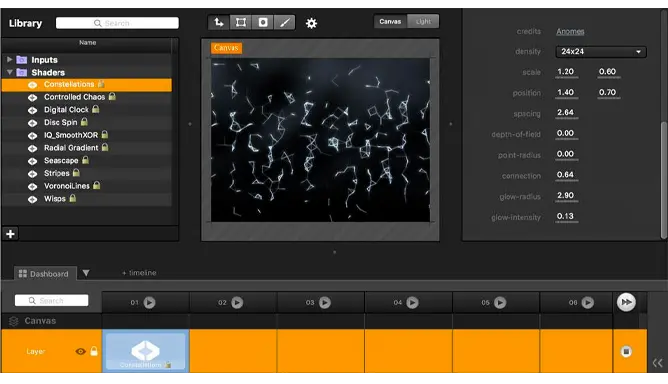Expand the Inputs folder

click(x=9, y=60)
